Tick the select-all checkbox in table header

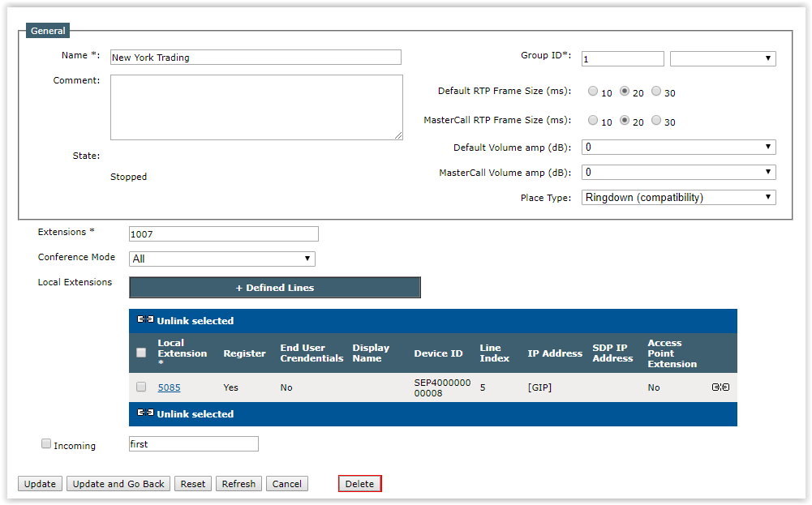(x=141, y=353)
